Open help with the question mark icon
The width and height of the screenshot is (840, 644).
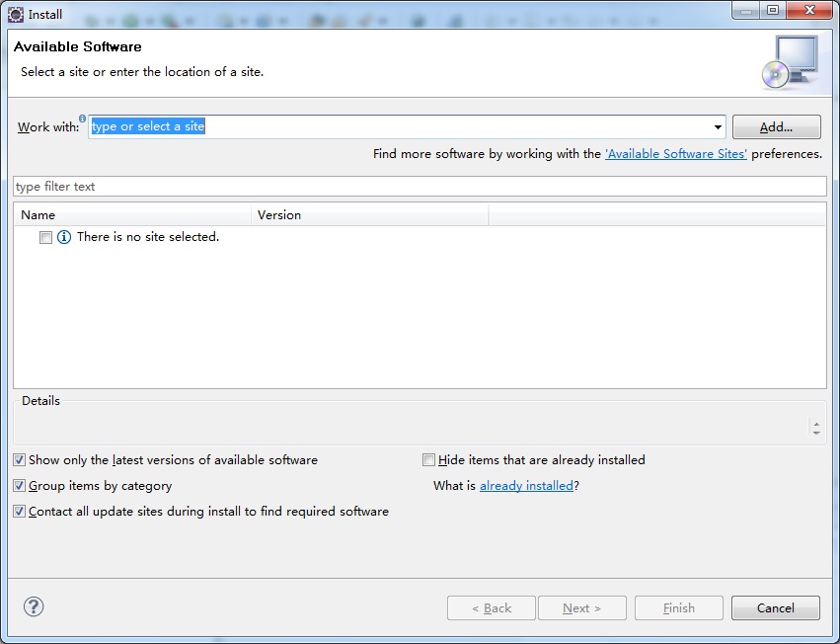(x=34, y=606)
